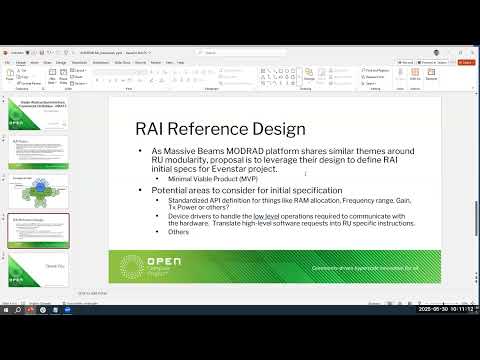Click the New Slide icon
480x360 pixels.
pyautogui.click(x=52, y=76)
